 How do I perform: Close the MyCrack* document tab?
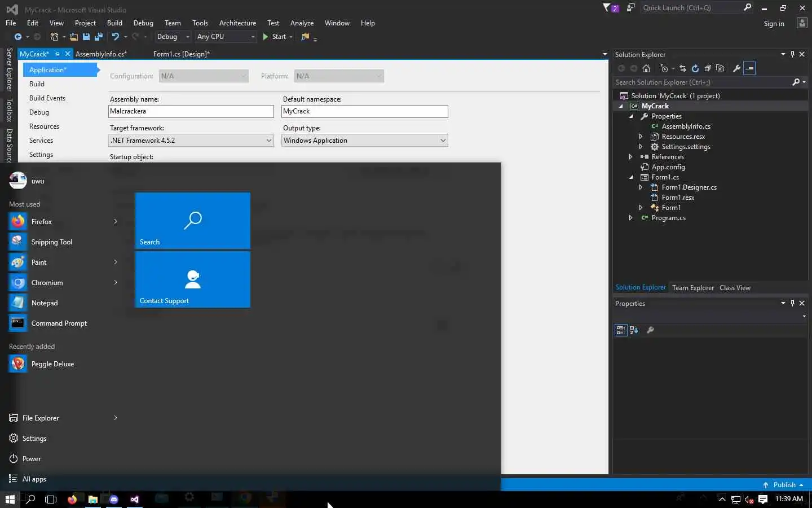tap(68, 54)
